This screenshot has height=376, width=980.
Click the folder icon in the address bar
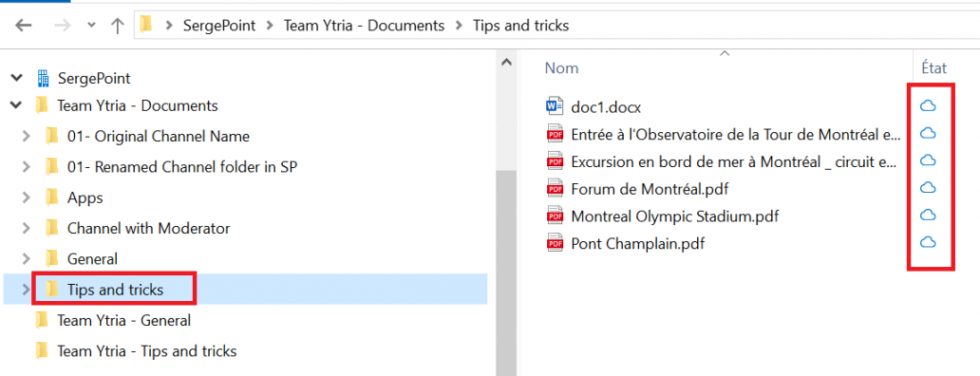coord(146,25)
